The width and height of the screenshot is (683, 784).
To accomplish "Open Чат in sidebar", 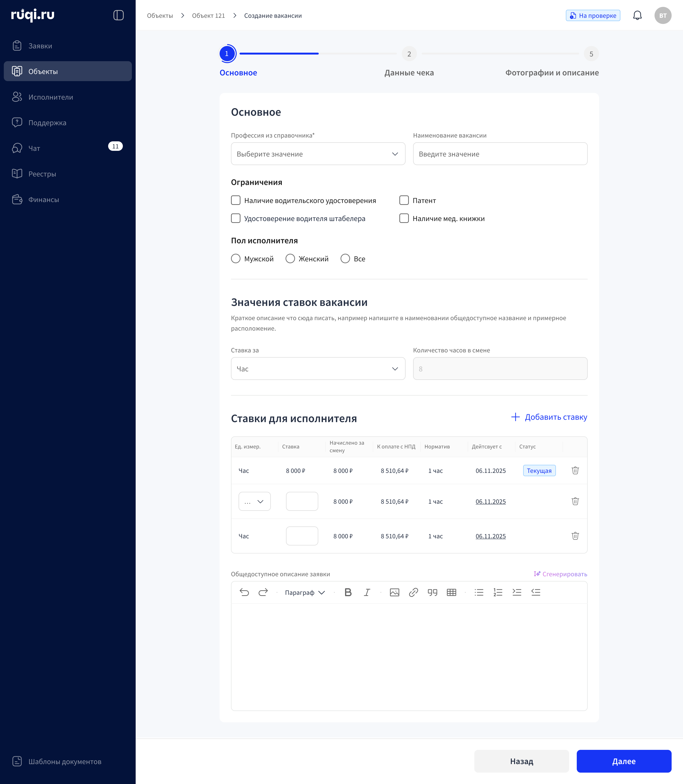I will [x=68, y=148].
